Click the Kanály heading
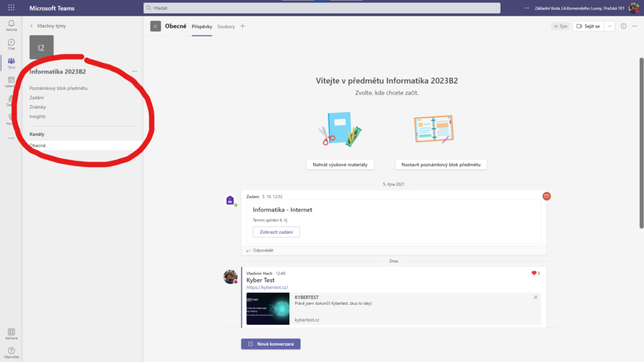Screen dimensions: 644x362 [37, 134]
